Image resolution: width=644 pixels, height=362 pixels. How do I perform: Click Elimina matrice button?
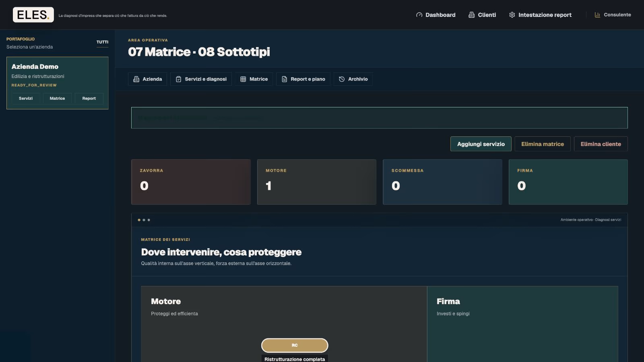tap(542, 144)
